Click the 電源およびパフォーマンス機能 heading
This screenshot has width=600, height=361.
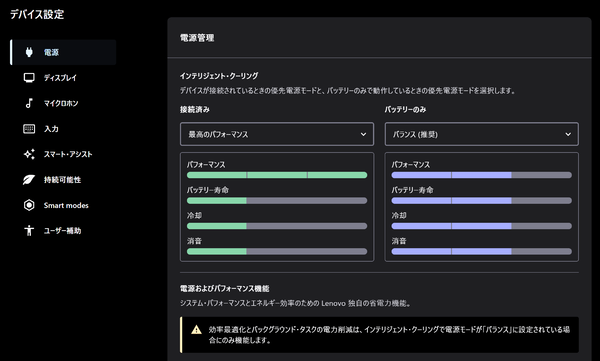(225, 288)
